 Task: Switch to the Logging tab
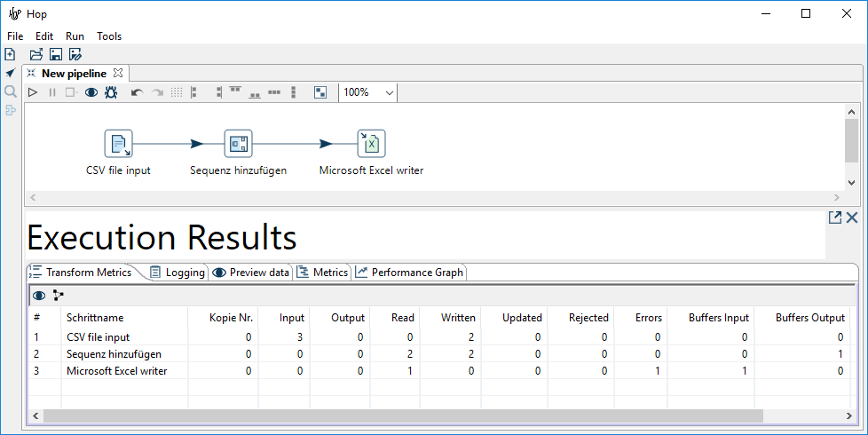[178, 273]
